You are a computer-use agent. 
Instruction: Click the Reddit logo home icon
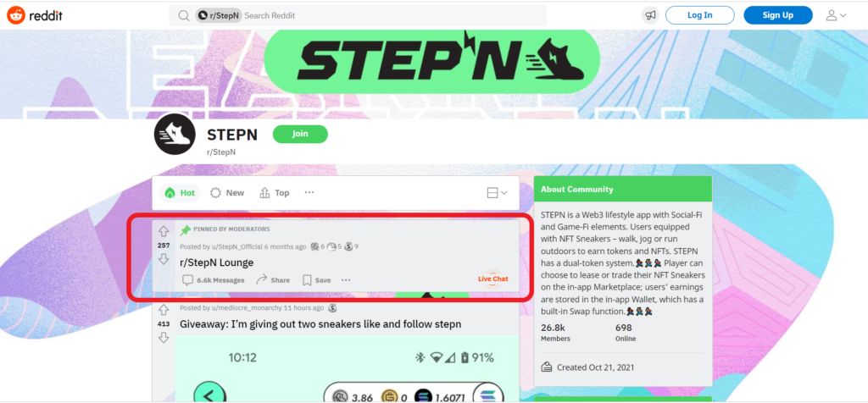tap(16, 15)
